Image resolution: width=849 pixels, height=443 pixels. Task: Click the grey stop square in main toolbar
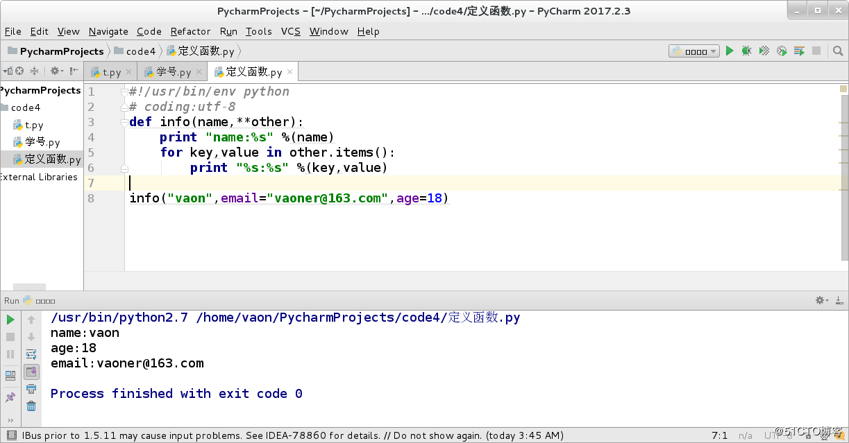817,51
